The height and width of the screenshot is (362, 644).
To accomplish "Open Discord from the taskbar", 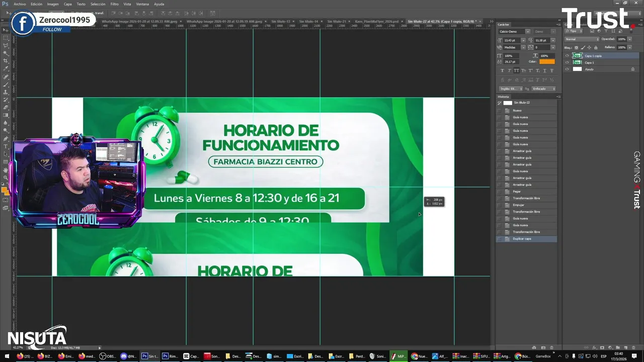I will 128,356.
